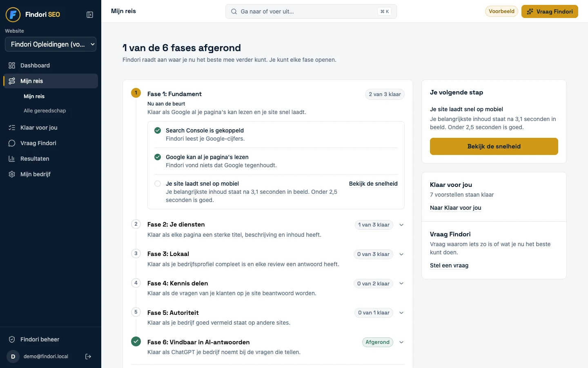Click the '2 van 3 klaar' progress badge
The height and width of the screenshot is (368, 588).
coord(385,94)
